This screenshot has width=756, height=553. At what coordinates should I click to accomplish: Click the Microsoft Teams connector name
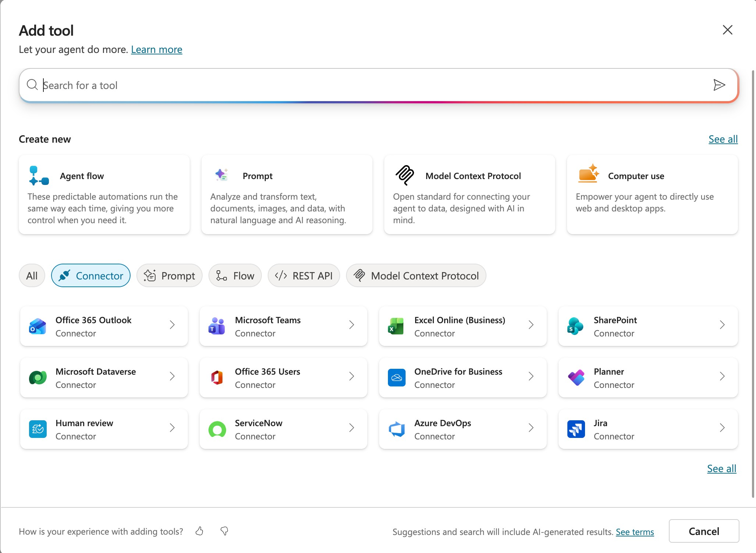[268, 320]
